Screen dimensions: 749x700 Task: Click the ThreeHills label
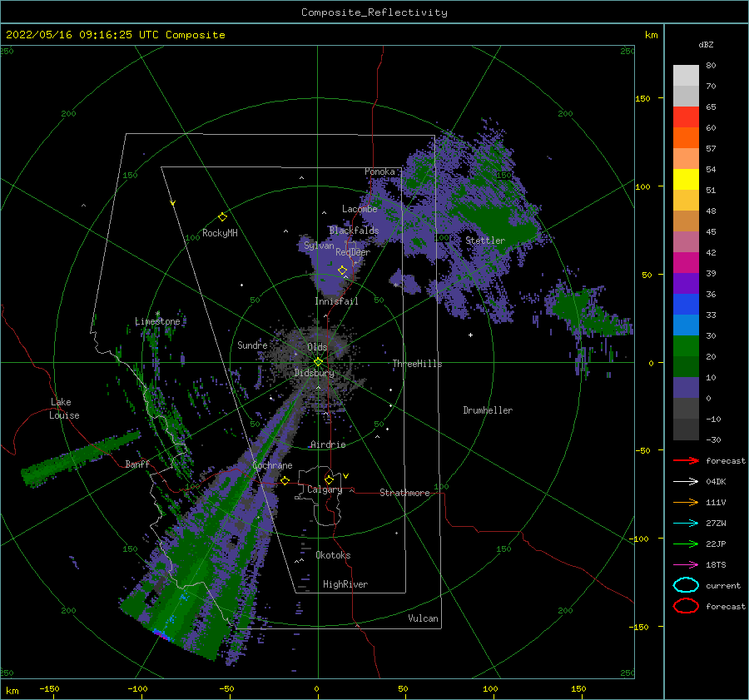click(417, 364)
